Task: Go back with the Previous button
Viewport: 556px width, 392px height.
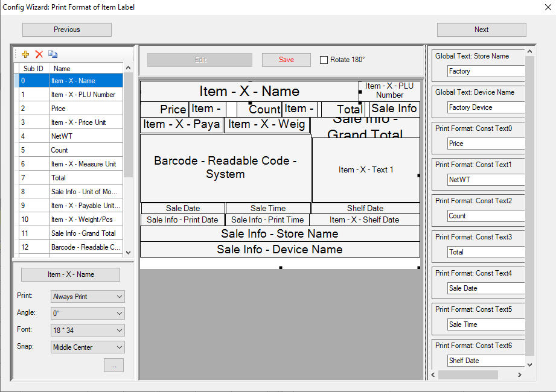Action: [67, 30]
